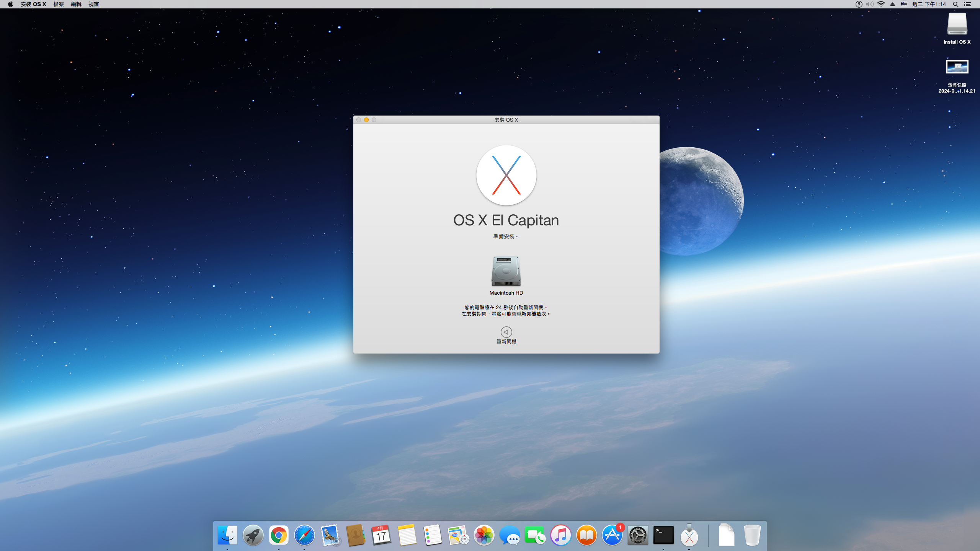Viewport: 980px width, 551px height.
Task: Click the accessibility status icon in menu bar
Action: coord(859,4)
